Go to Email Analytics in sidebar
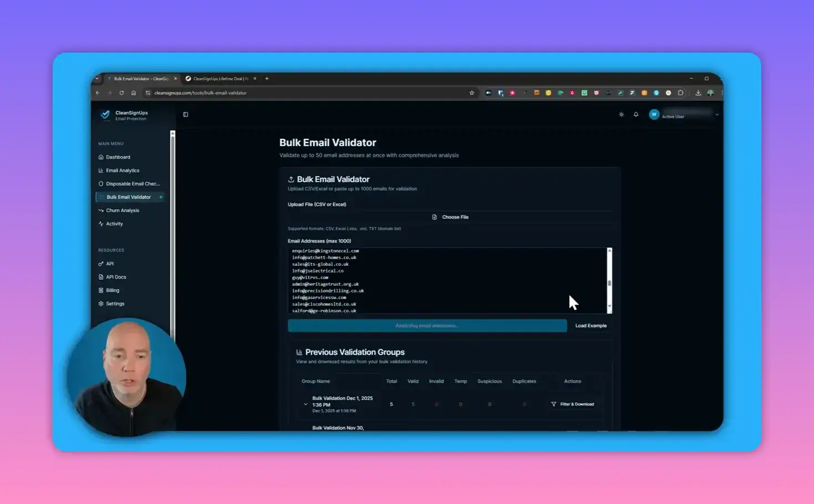Viewport: 814px width, 504px height. pyautogui.click(x=122, y=171)
